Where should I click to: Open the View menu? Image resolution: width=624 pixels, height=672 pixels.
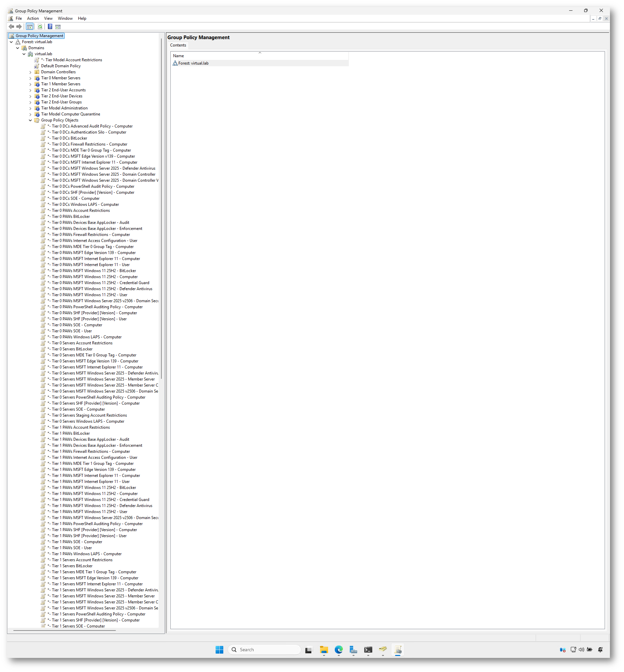[x=48, y=18]
